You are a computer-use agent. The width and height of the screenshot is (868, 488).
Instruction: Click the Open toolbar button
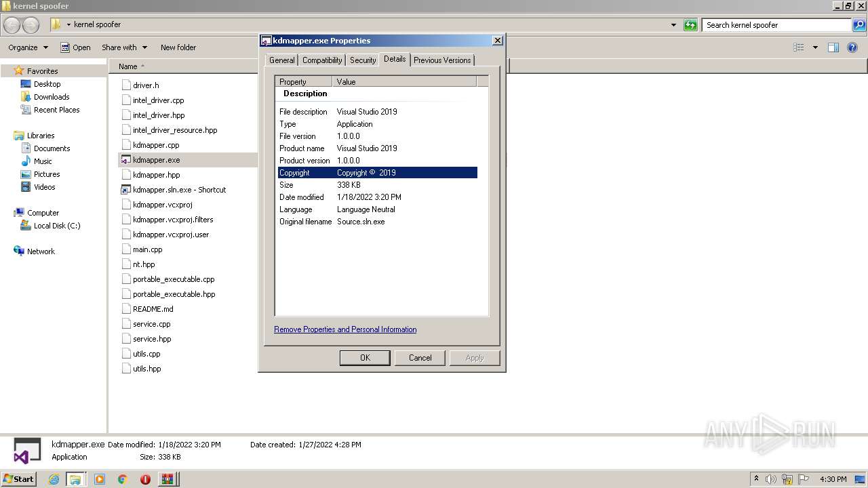click(x=75, y=47)
